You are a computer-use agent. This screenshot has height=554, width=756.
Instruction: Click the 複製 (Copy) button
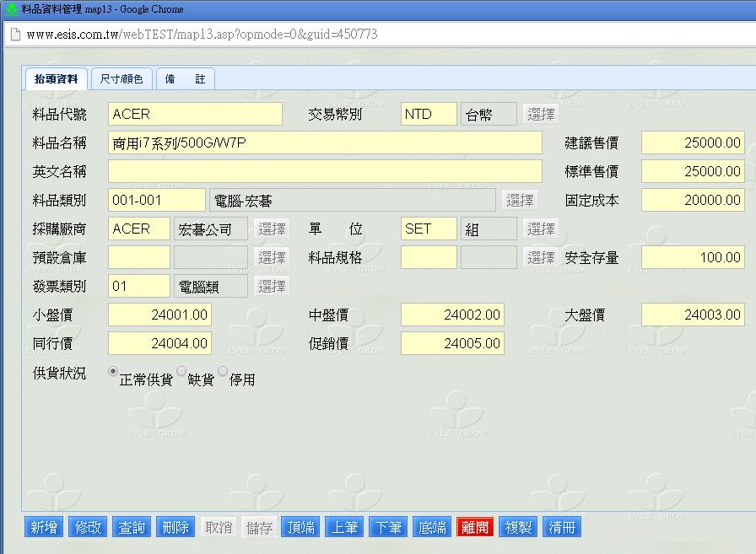click(518, 528)
